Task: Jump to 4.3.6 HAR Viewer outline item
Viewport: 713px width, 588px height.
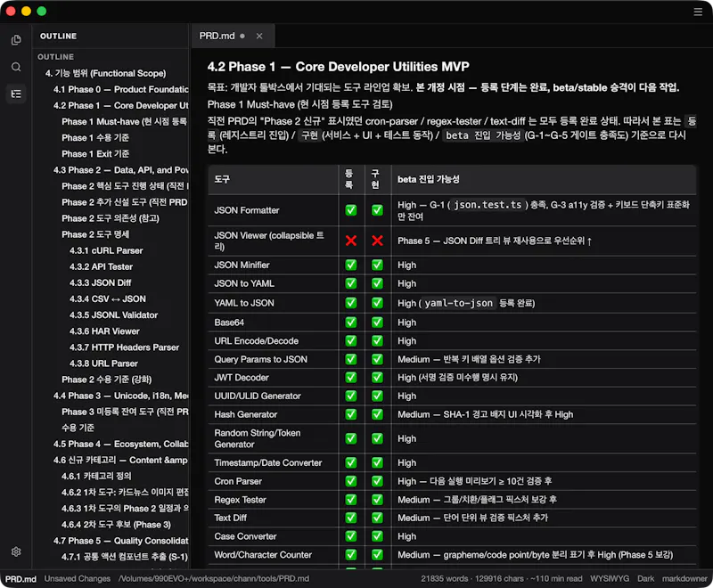Action: pyautogui.click(x=104, y=331)
